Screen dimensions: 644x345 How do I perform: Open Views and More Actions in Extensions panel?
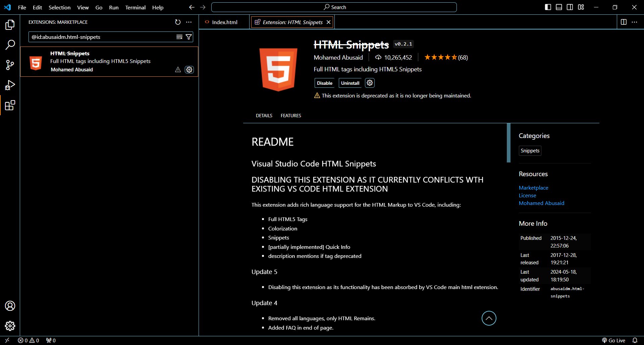click(189, 22)
